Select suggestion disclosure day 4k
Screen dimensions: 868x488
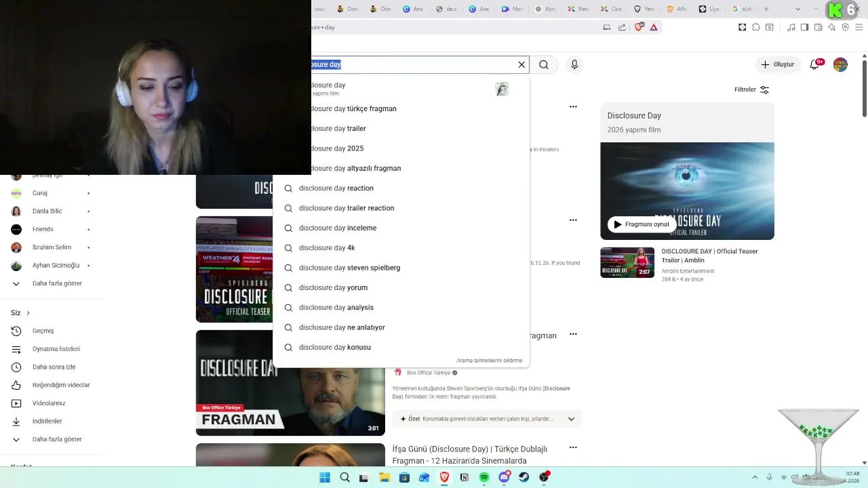[x=400, y=247]
